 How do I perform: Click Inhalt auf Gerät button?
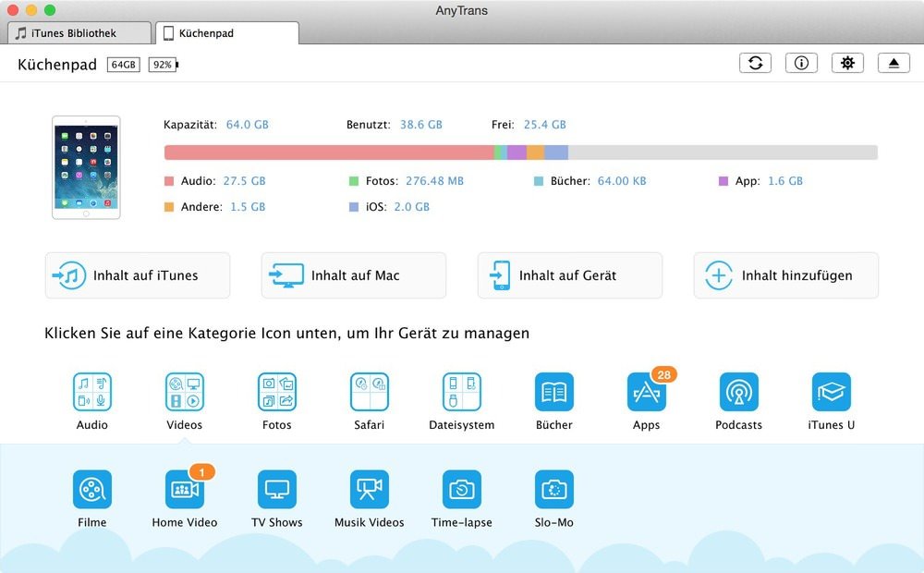tap(570, 275)
